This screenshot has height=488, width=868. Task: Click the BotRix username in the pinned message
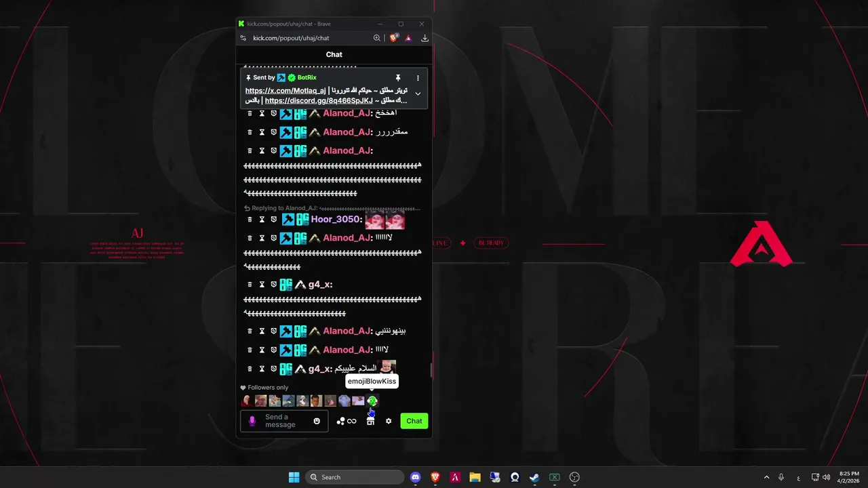click(x=307, y=78)
